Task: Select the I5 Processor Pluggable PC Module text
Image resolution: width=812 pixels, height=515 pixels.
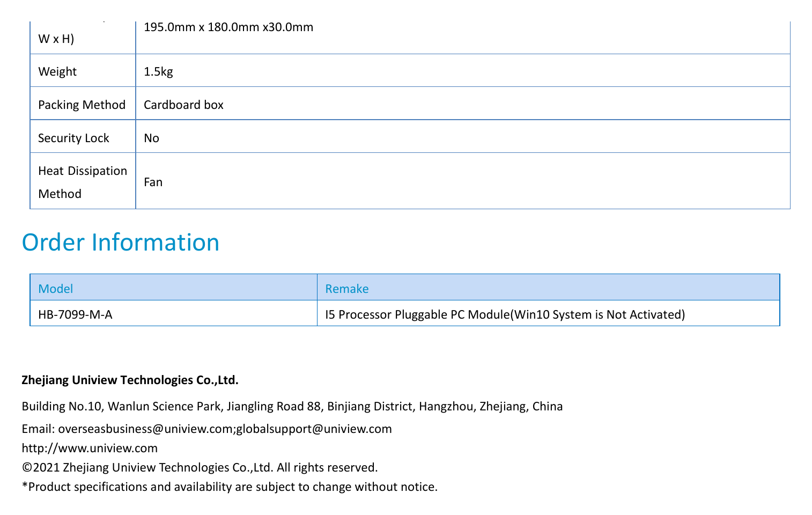Action: tap(418, 314)
